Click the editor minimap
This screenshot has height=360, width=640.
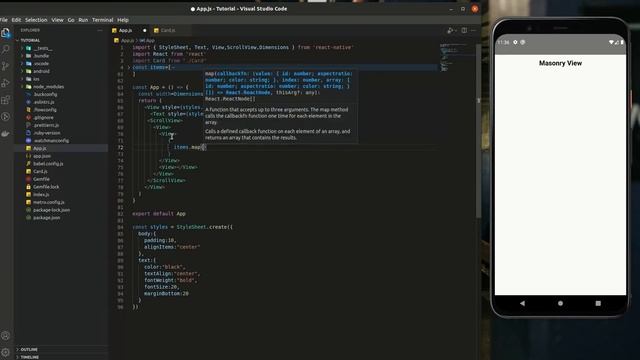[x=456, y=57]
